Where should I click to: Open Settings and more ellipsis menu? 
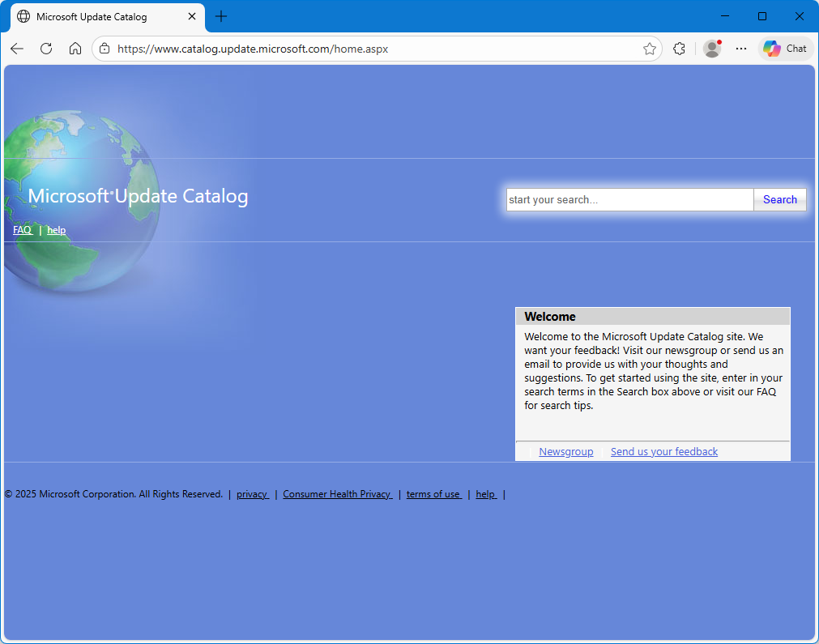click(x=741, y=49)
